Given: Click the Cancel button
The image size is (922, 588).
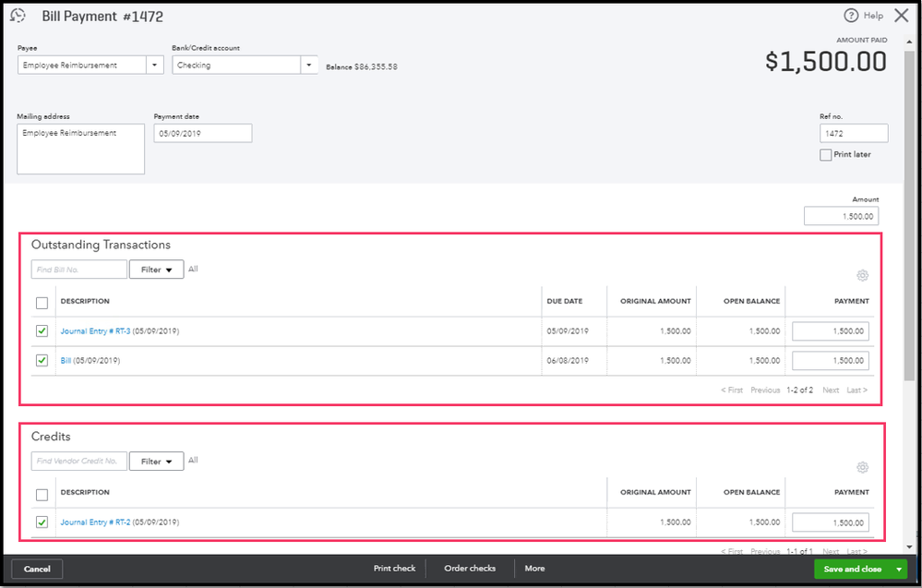Looking at the screenshot, I should click(37, 570).
